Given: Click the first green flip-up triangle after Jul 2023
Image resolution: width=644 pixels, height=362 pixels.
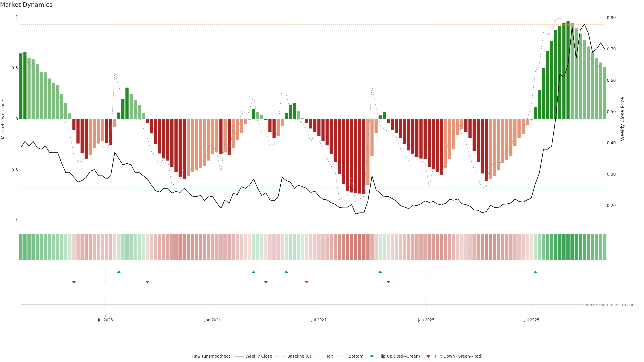Looking at the screenshot, I should [x=119, y=272].
